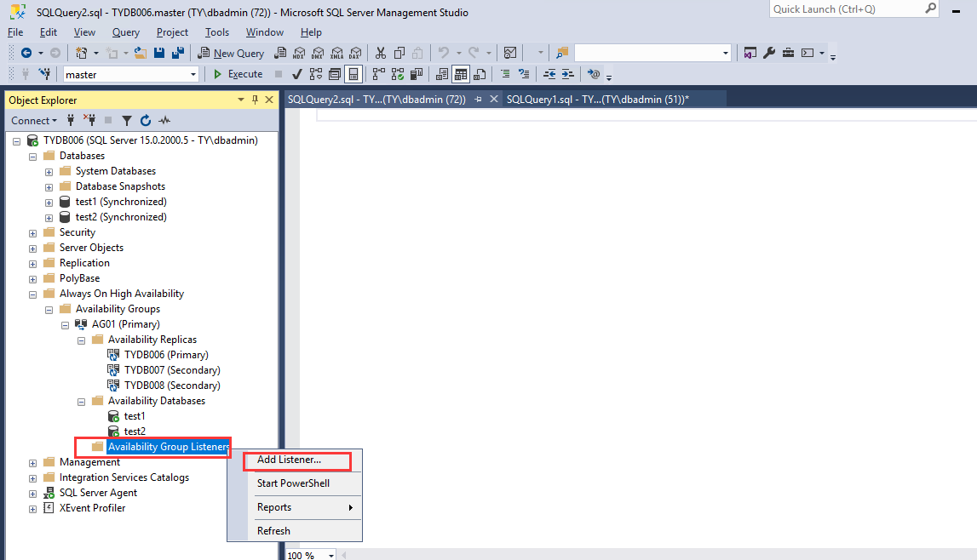Open the 100 % zoom dropdown
This screenshot has height=560, width=977.
click(330, 555)
